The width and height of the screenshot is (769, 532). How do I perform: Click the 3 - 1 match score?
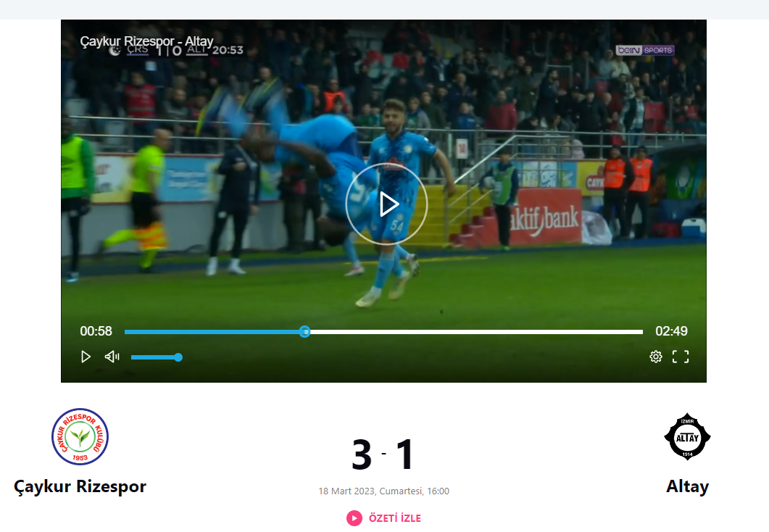(x=383, y=454)
